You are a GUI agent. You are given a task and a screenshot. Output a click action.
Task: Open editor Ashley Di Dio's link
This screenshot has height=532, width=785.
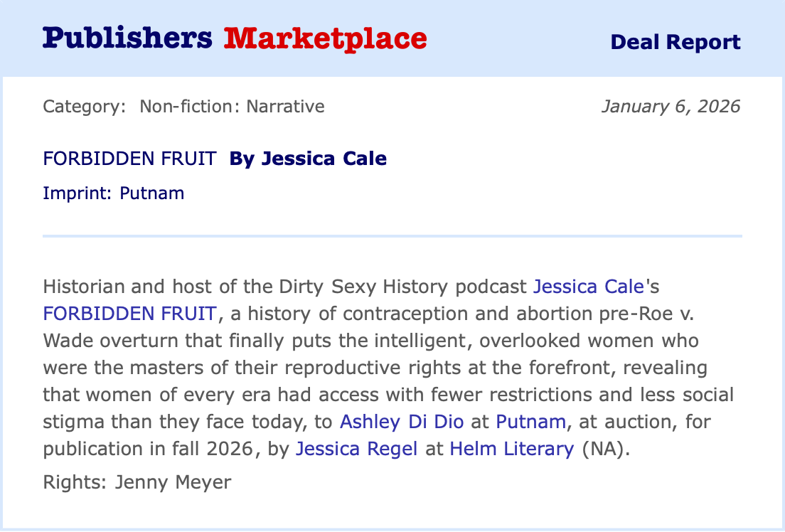pos(402,422)
